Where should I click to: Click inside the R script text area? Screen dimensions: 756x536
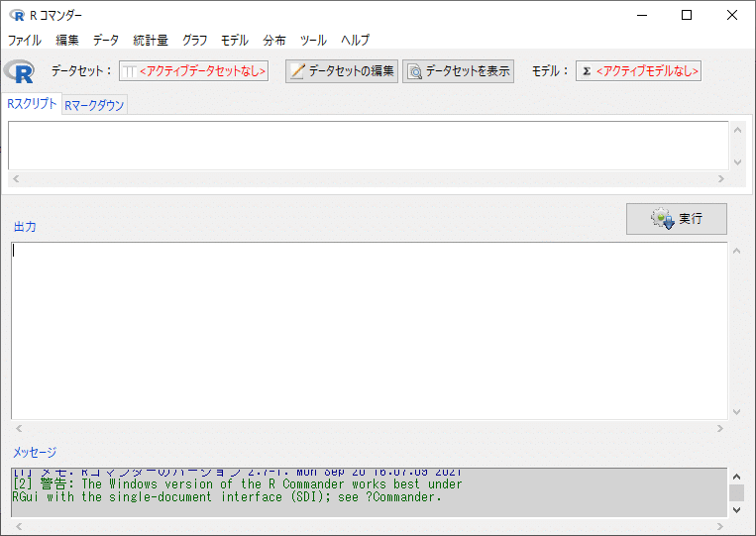pyautogui.click(x=369, y=146)
